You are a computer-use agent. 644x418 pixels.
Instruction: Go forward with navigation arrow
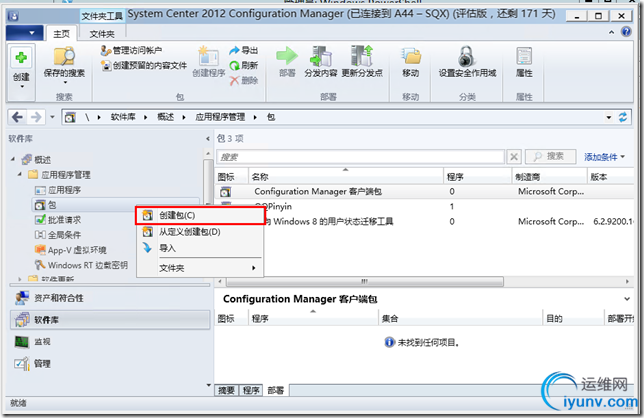[x=36, y=117]
